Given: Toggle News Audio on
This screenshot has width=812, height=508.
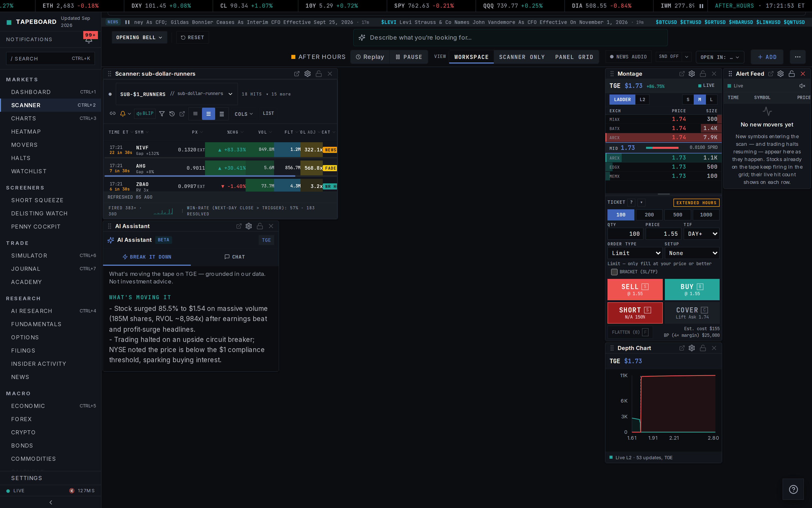Looking at the screenshot, I should (628, 57).
